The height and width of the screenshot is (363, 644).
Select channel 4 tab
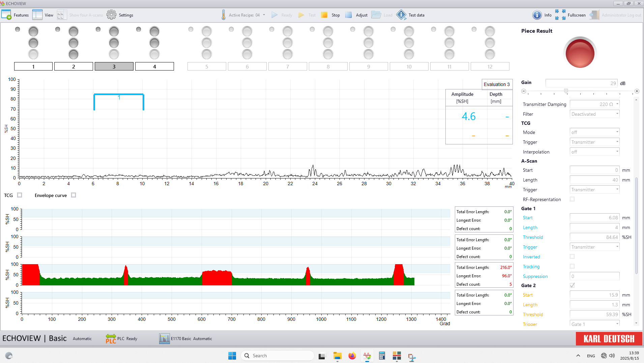point(154,66)
